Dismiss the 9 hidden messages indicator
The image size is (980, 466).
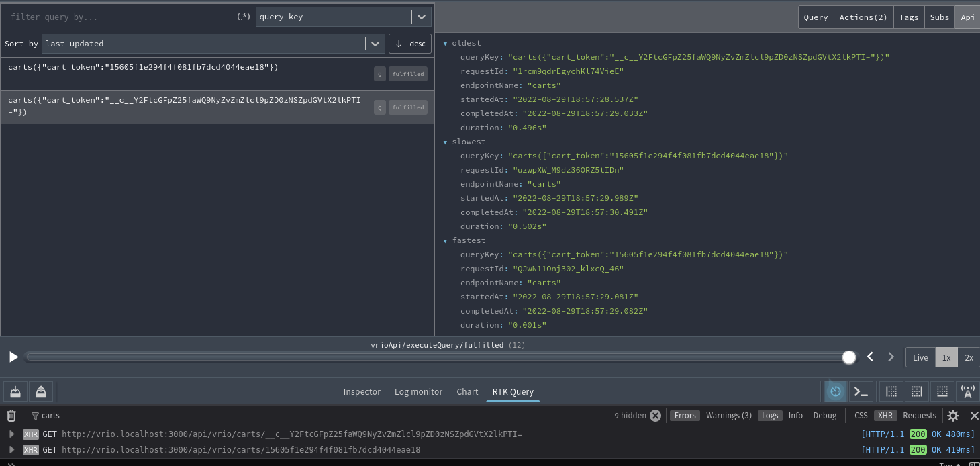click(655, 416)
